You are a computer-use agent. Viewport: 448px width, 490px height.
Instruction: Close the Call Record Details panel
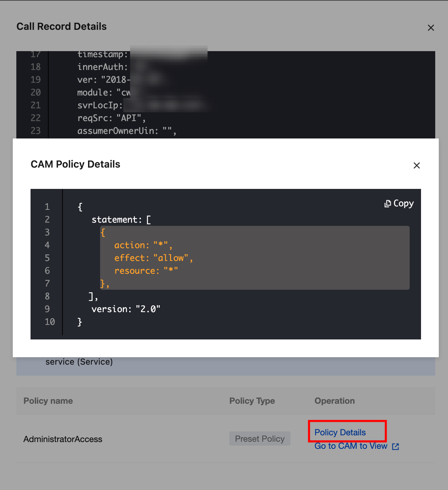431,28
